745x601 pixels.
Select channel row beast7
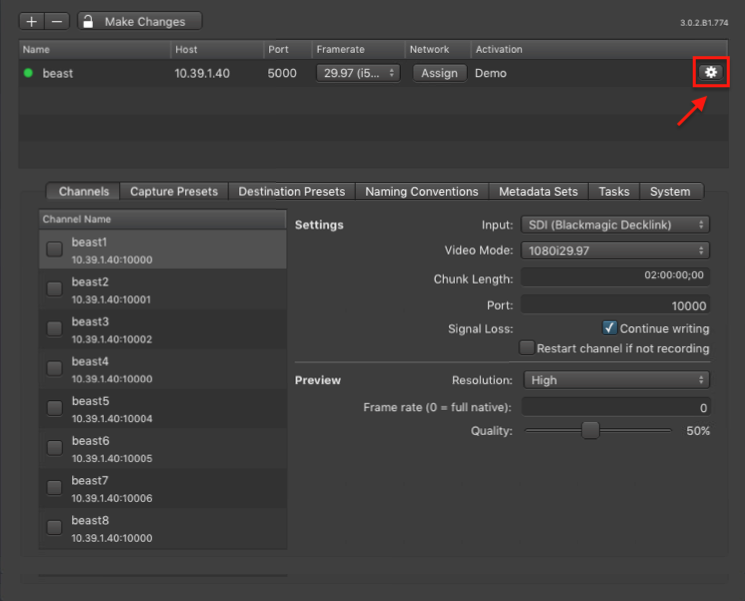(x=162, y=488)
